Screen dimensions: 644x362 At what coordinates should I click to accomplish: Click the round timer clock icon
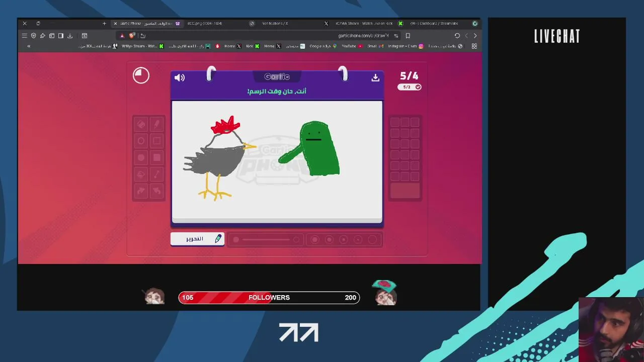pyautogui.click(x=141, y=75)
